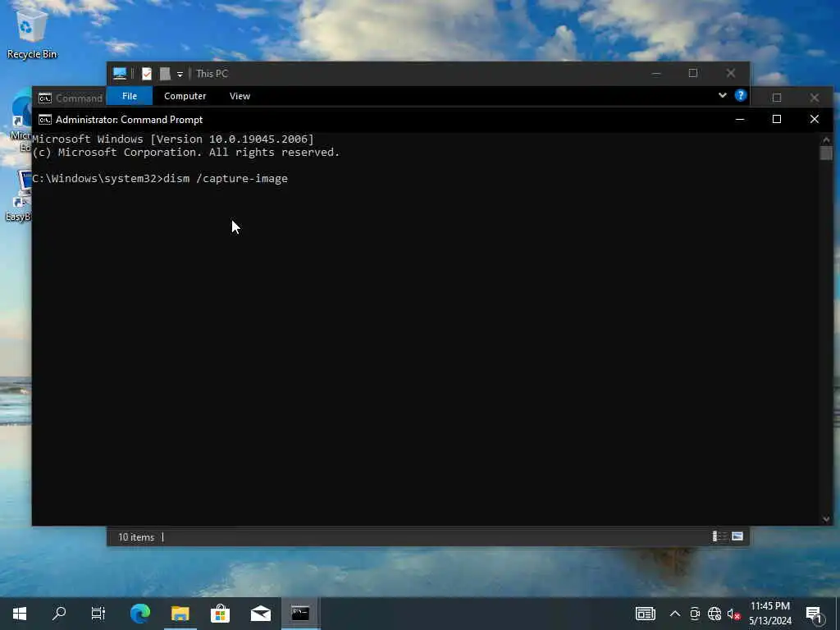The height and width of the screenshot is (630, 840).
Task: Open News and interests taskbar icon
Action: pyautogui.click(x=645, y=614)
